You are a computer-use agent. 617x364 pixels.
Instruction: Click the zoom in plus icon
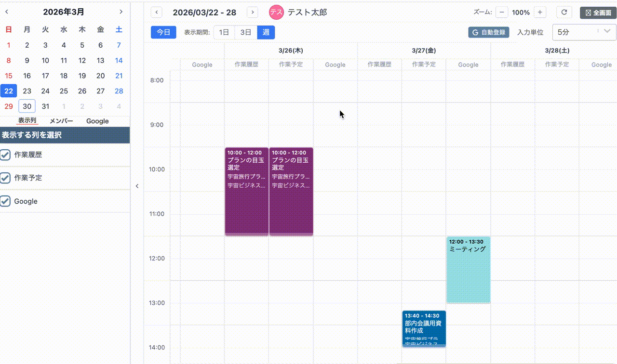click(x=540, y=12)
